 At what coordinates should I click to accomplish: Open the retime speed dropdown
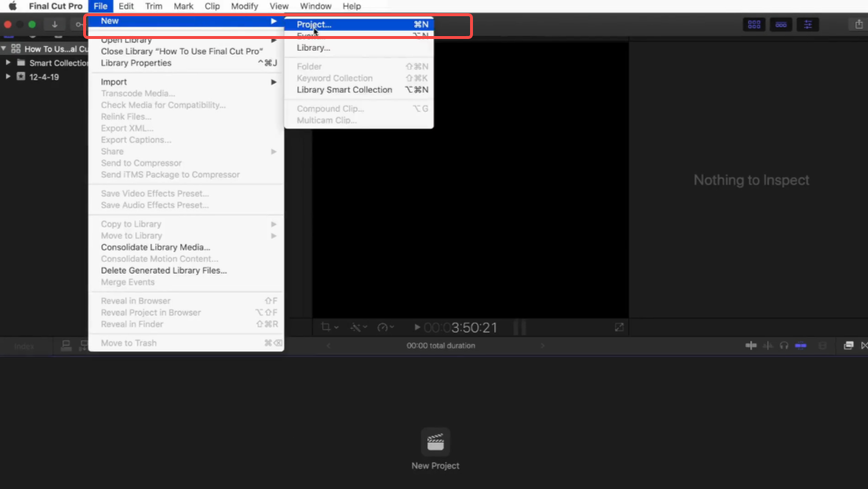point(385,327)
